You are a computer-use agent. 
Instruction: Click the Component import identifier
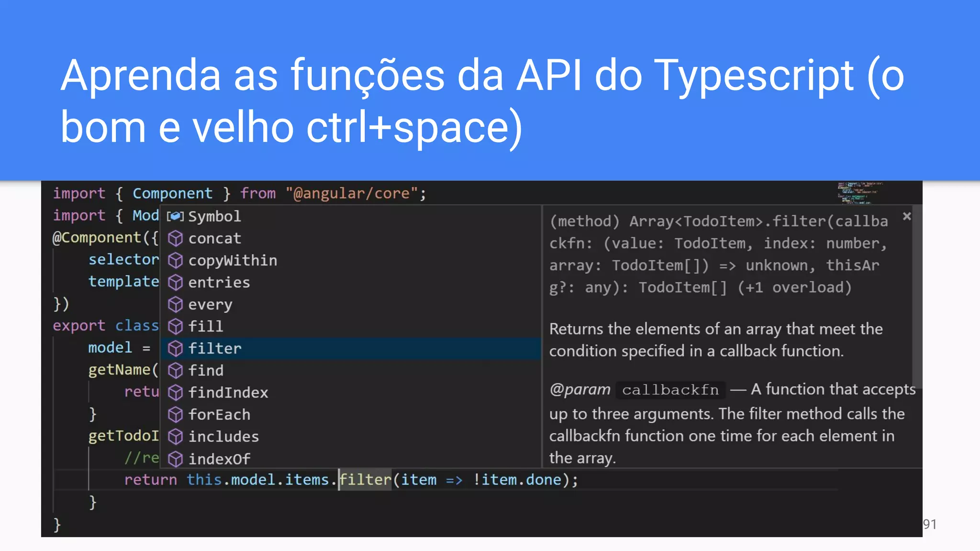click(172, 193)
